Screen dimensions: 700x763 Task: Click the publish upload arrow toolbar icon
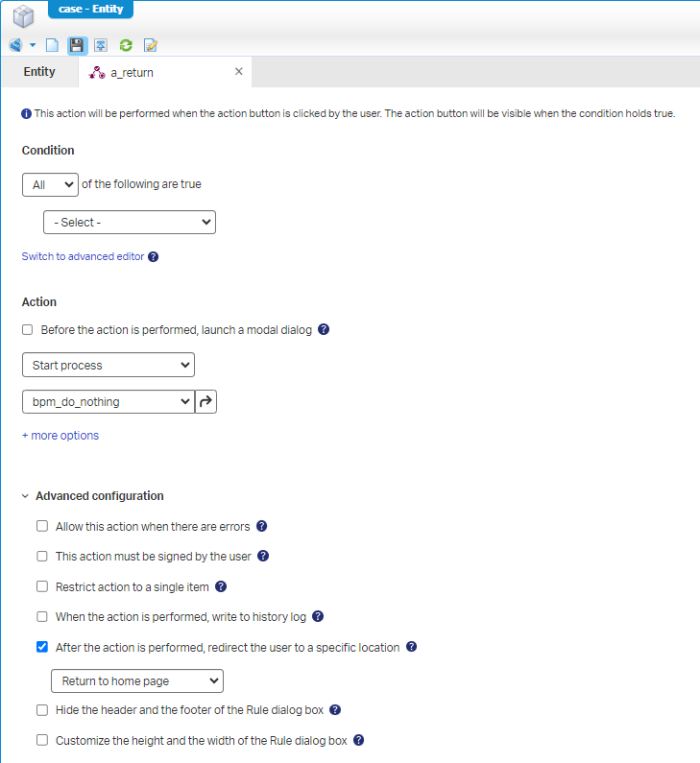[101, 45]
